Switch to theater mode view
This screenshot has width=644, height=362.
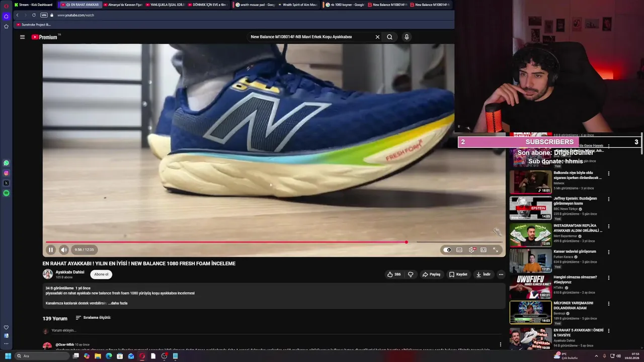click(x=484, y=250)
